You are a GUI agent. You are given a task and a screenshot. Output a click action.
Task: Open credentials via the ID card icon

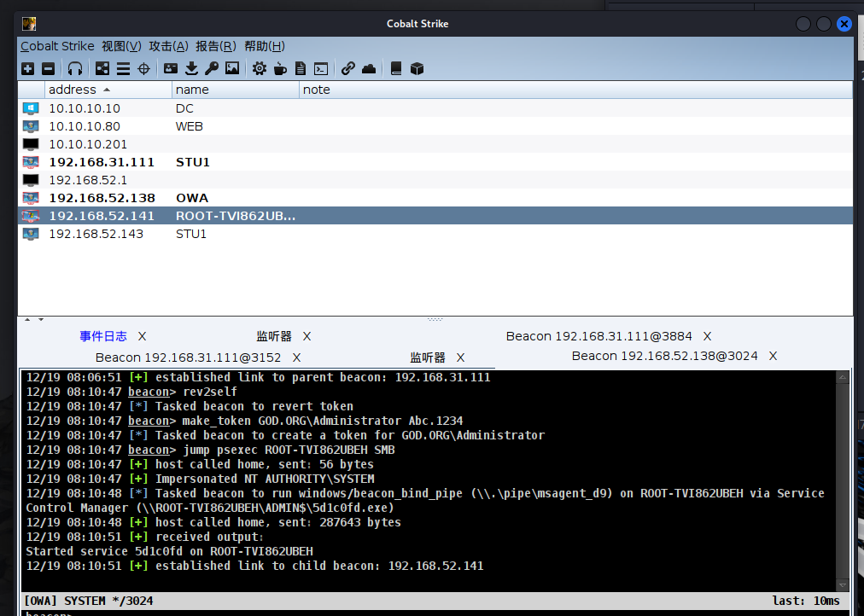tap(171, 69)
